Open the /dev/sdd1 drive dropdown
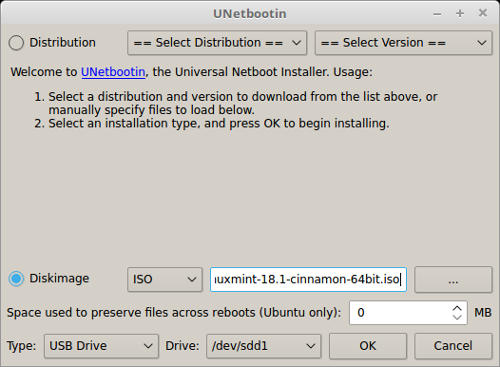 coord(264,346)
